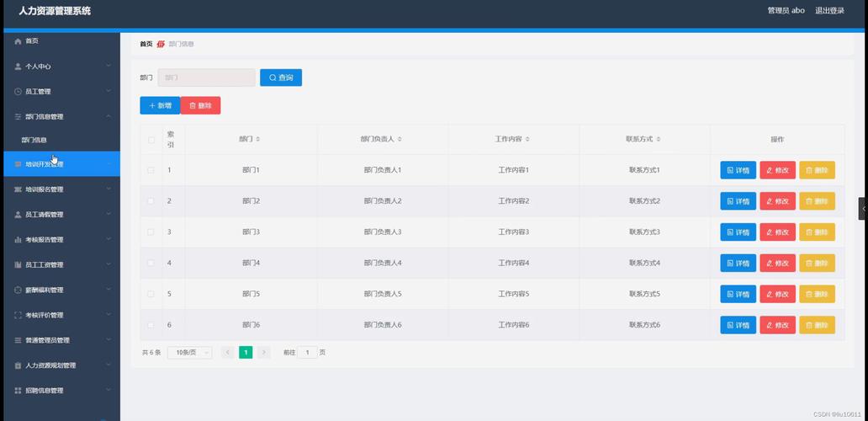Click the home icon beside 首页 in sidebar
This screenshot has width=868, height=421.
point(18,41)
